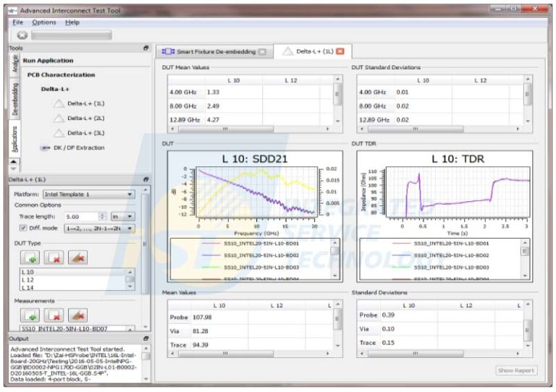Select L 12 column header in DUT Mean Values
This screenshot has height=392, width=556.
point(291,81)
